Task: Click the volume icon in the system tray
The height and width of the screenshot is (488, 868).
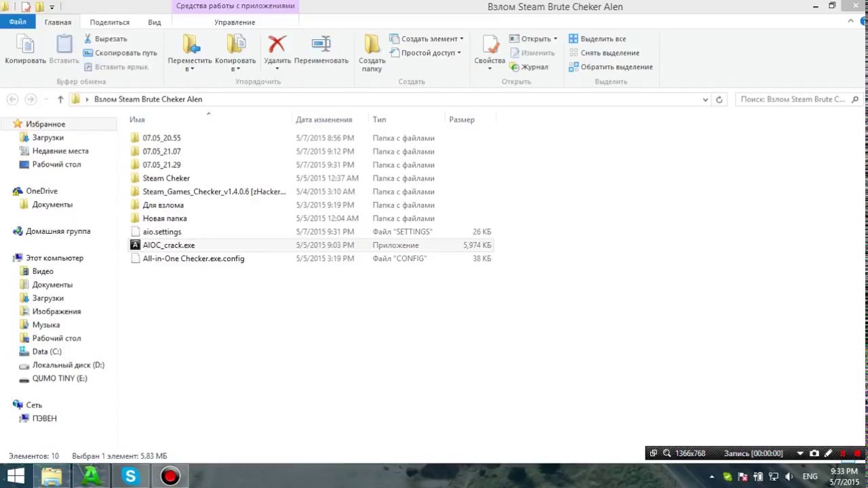Action: pos(789,476)
